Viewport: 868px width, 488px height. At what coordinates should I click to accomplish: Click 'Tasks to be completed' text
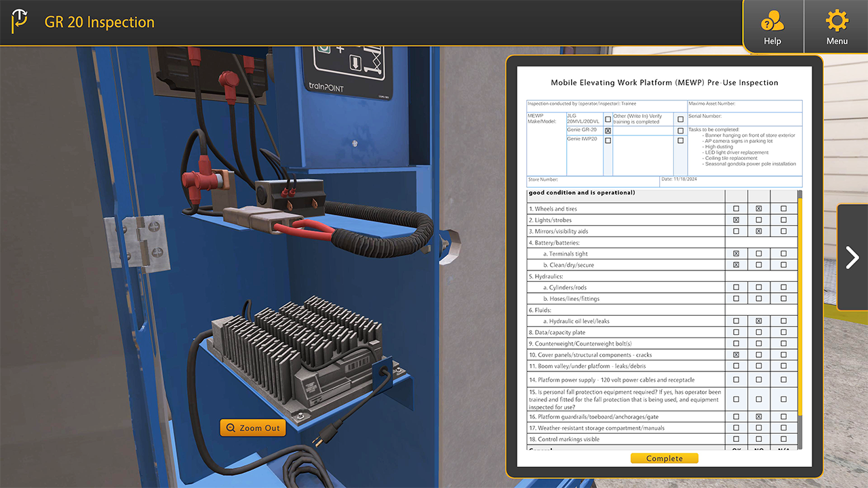tap(713, 129)
